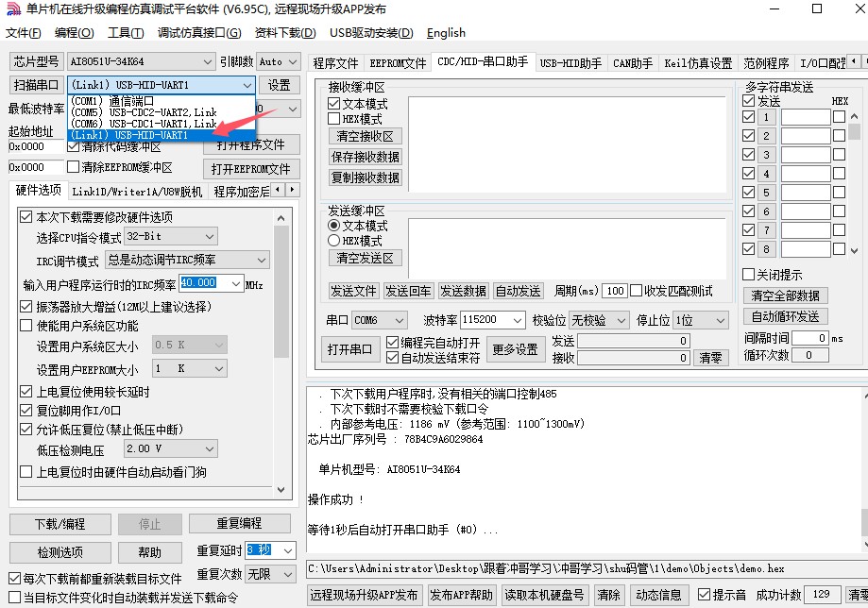Viewport: 868px width, 608px height.
Task: Select (COM1) 通信端口 in port list
Action: tap(162, 101)
